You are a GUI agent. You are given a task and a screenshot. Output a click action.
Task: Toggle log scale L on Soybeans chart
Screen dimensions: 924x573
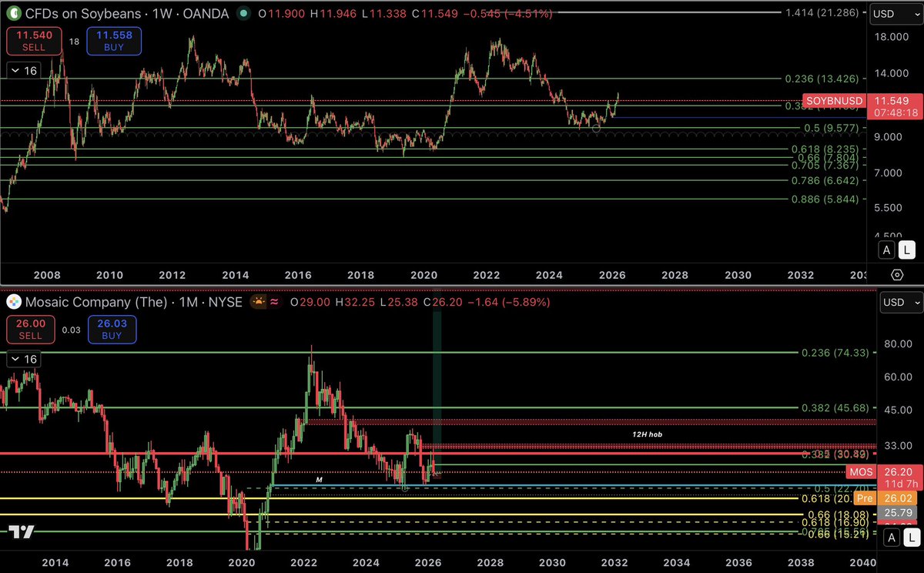(908, 250)
